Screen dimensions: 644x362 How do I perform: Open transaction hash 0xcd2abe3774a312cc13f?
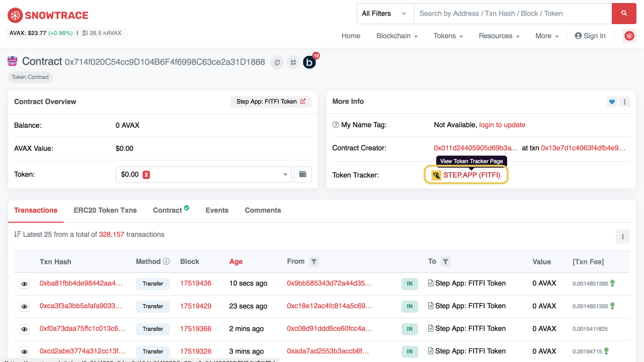pos(82,351)
